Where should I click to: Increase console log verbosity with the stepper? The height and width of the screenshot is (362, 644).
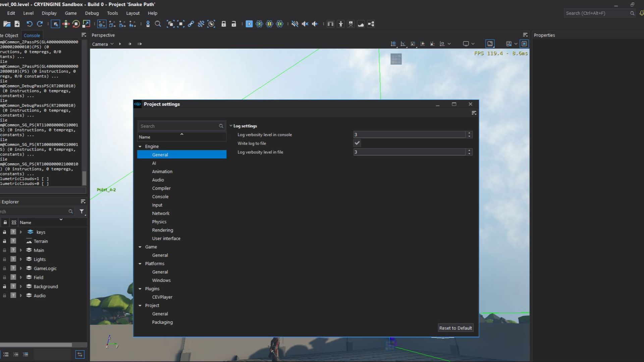coord(469,133)
